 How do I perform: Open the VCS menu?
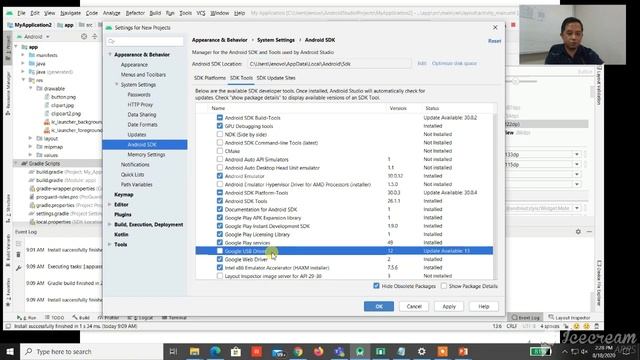pos(201,13)
